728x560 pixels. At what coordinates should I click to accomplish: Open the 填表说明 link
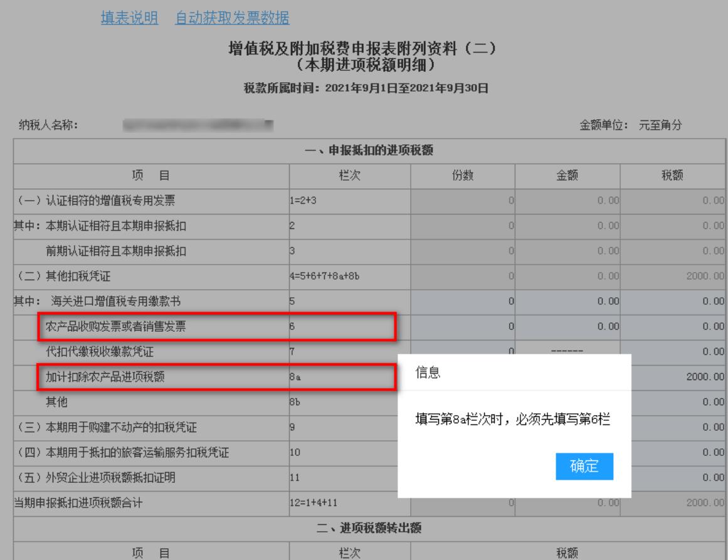pos(130,18)
